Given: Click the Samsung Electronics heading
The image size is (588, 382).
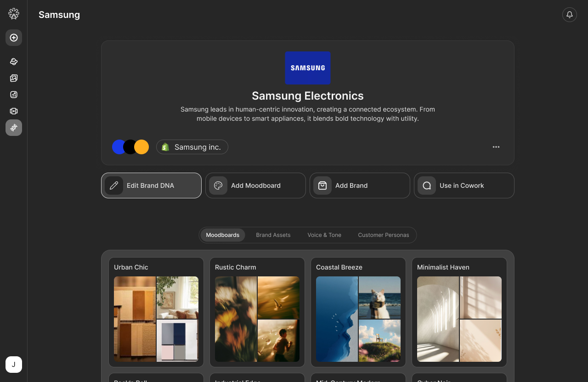Looking at the screenshot, I should coord(308,95).
